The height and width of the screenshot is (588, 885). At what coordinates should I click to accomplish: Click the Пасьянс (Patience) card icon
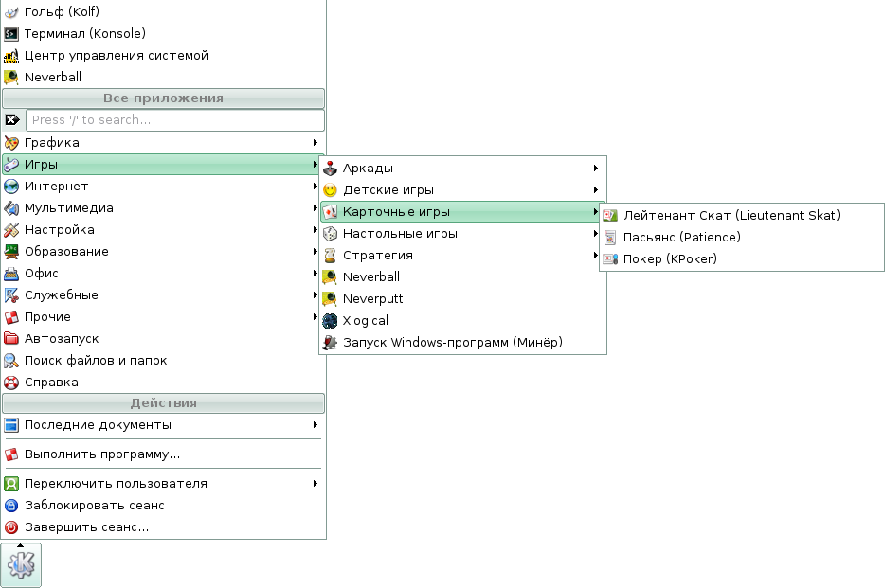pos(611,238)
